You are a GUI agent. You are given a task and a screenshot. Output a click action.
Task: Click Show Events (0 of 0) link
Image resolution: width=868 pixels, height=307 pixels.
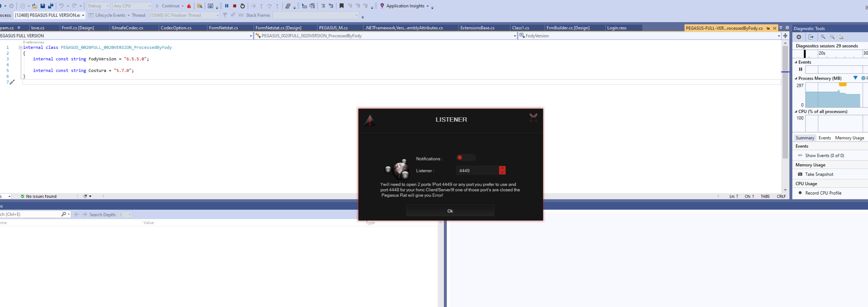[x=824, y=155]
